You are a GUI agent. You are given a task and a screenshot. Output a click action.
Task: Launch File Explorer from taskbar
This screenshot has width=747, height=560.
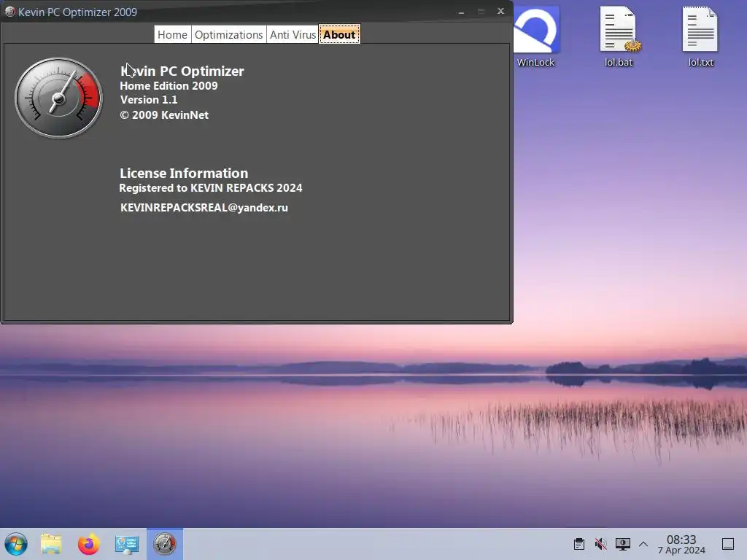tap(51, 544)
